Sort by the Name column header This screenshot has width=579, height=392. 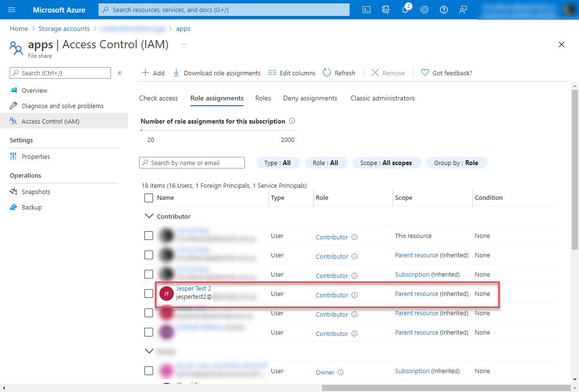tap(165, 198)
